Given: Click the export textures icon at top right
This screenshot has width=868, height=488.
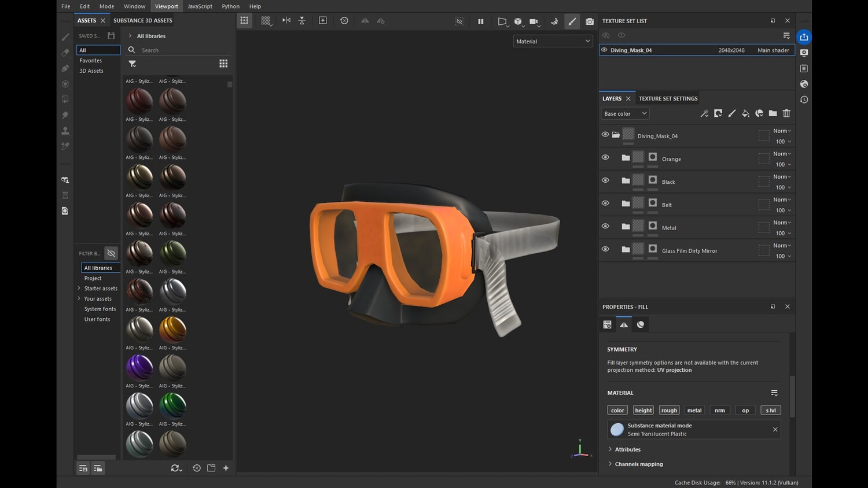Looking at the screenshot, I should coord(804,37).
